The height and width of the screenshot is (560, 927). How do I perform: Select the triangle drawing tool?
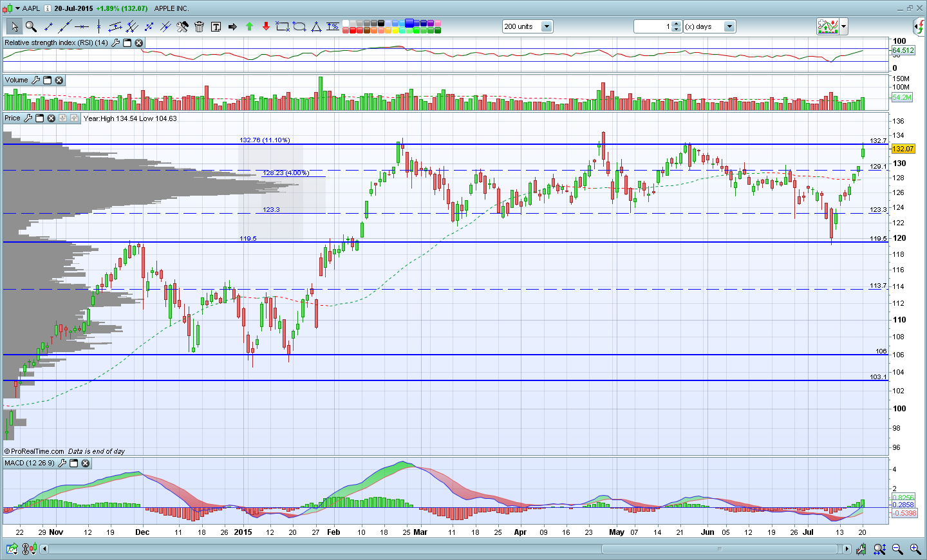[316, 26]
